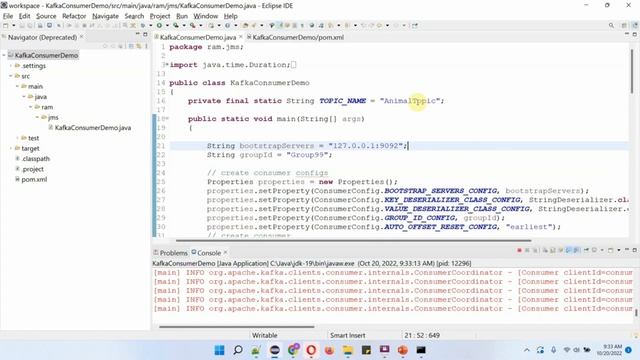The width and height of the screenshot is (640, 360).
Task: Open the Open Console dropdown arrow
Action: pyautogui.click(x=619, y=250)
